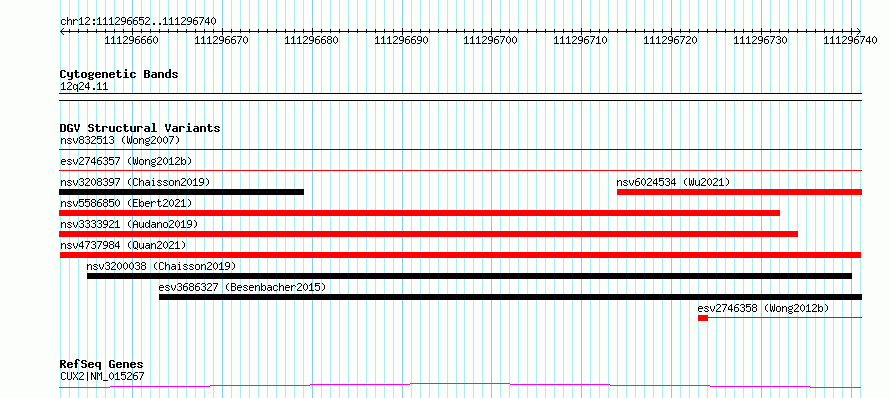Open the esv3686327 (Besenbacher2015) black variant bar
Screen dimensions: 890x398
(510, 297)
